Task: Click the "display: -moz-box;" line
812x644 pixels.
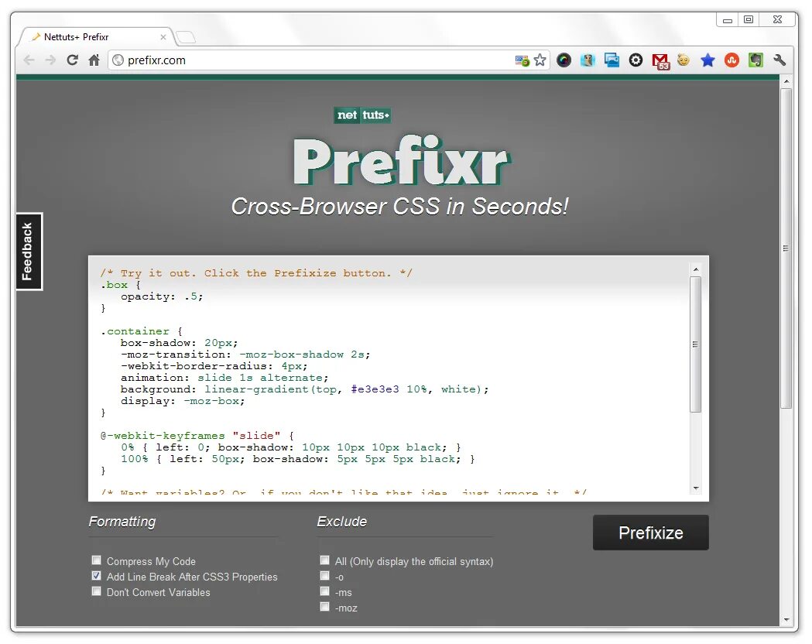Action: pos(183,401)
